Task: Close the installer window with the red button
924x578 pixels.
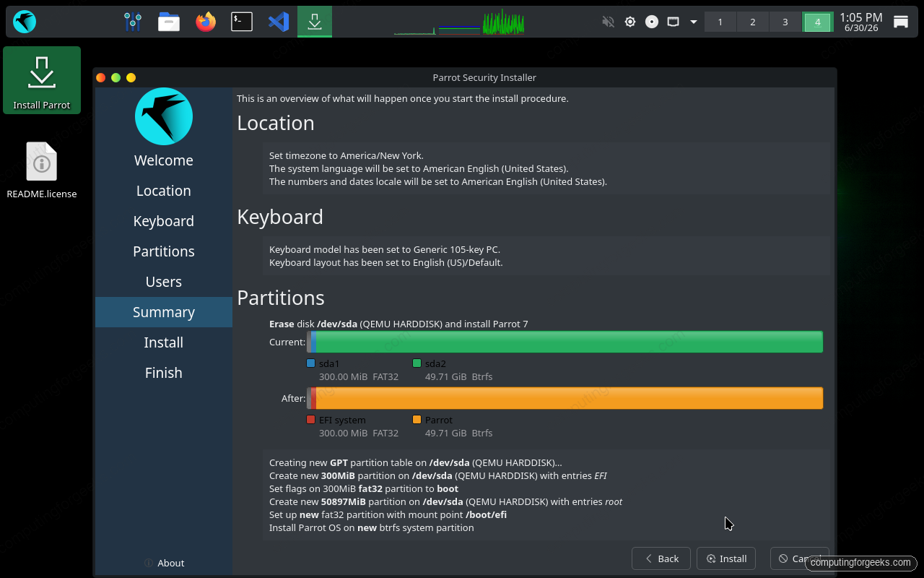Action: pyautogui.click(x=101, y=77)
